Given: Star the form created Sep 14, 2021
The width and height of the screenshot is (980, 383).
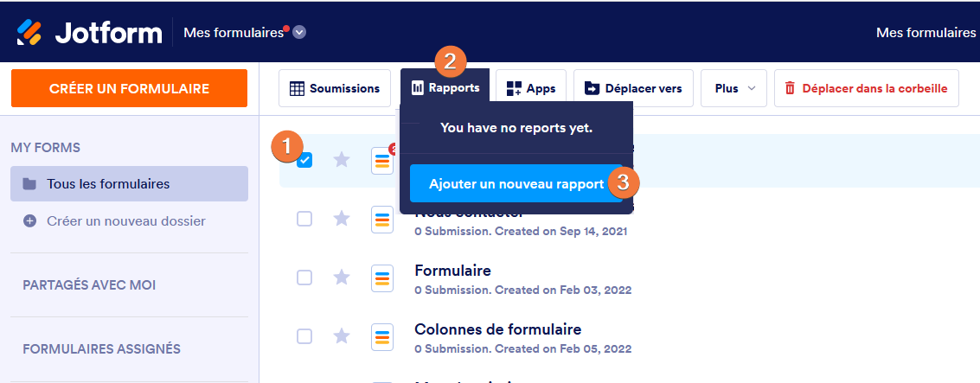Looking at the screenshot, I should click(x=342, y=219).
